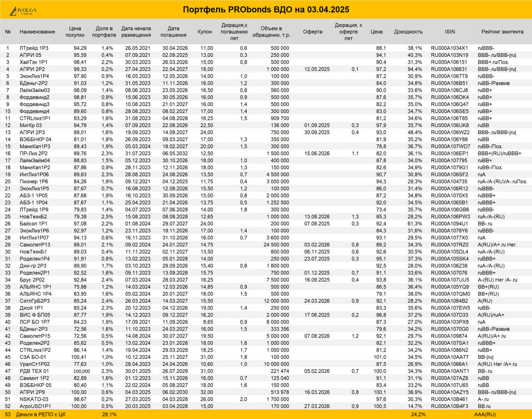Select the bond name 'Джой 1Р1'

click(x=32, y=308)
